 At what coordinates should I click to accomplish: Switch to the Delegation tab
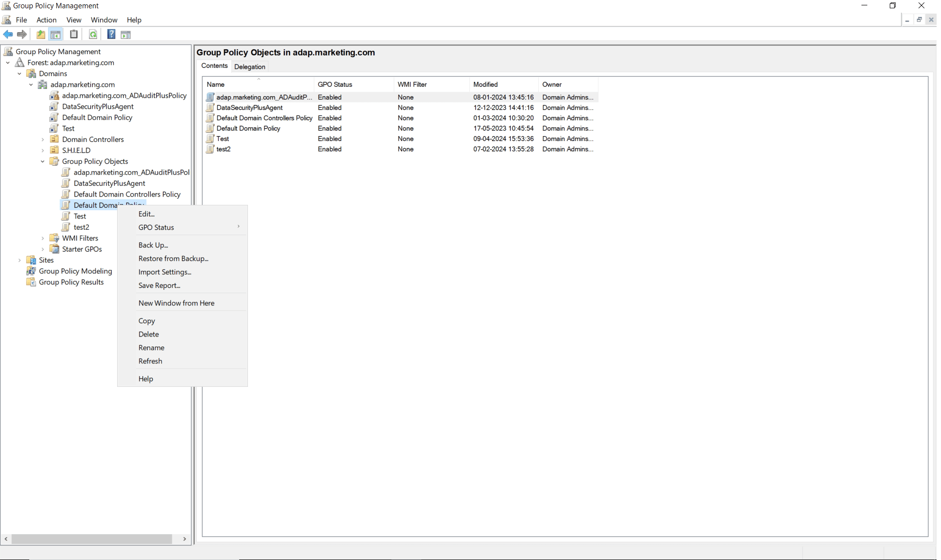[249, 67]
